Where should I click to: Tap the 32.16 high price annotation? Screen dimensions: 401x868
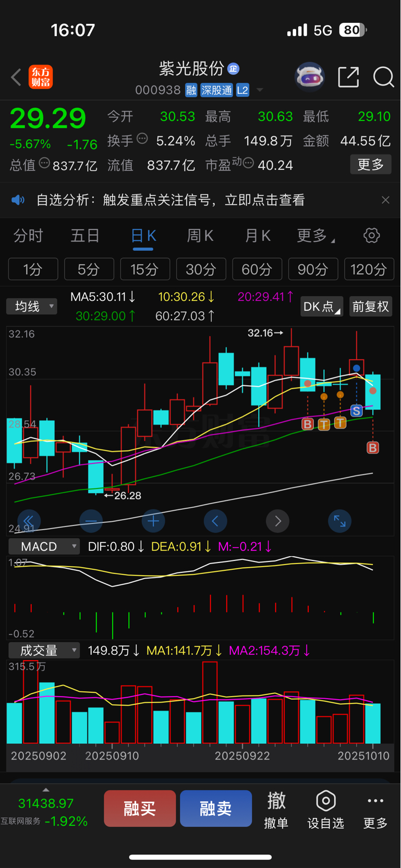[265, 333]
